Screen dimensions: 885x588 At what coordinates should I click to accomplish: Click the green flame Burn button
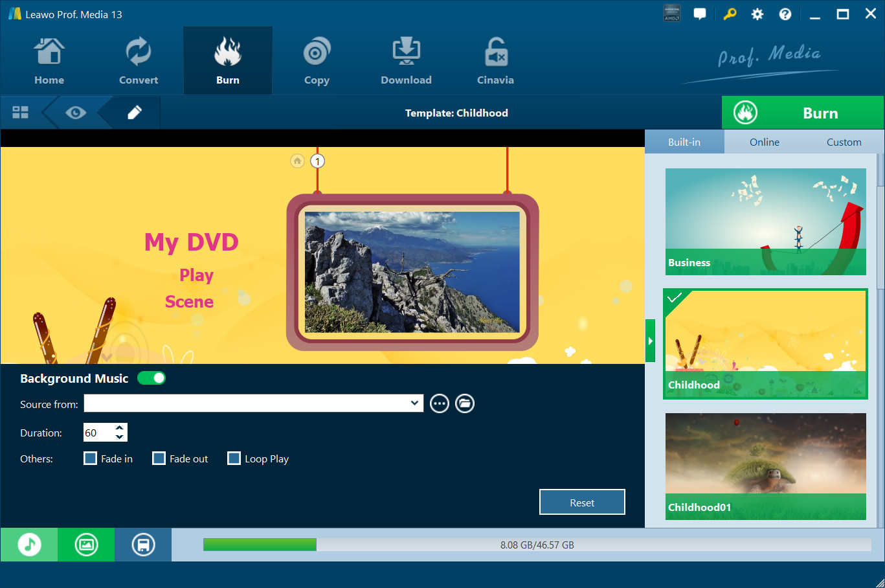coord(803,113)
